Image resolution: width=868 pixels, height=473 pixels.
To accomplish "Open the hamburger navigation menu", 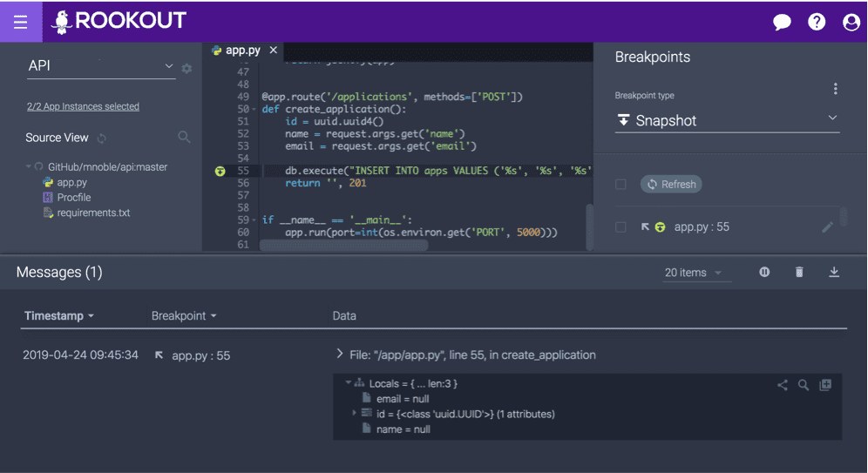I will [x=20, y=22].
